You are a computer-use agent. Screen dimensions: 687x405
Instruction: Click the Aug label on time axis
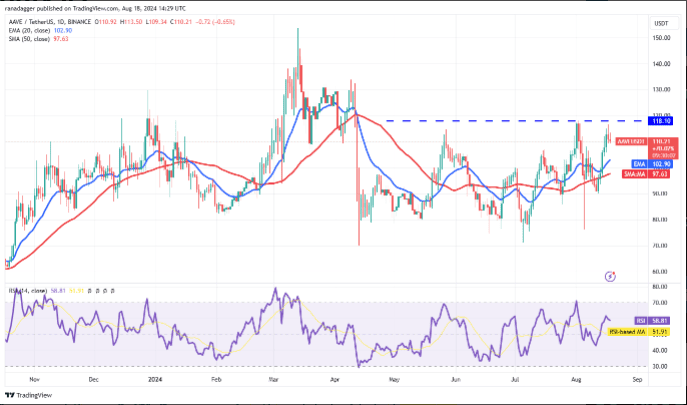(x=577, y=380)
